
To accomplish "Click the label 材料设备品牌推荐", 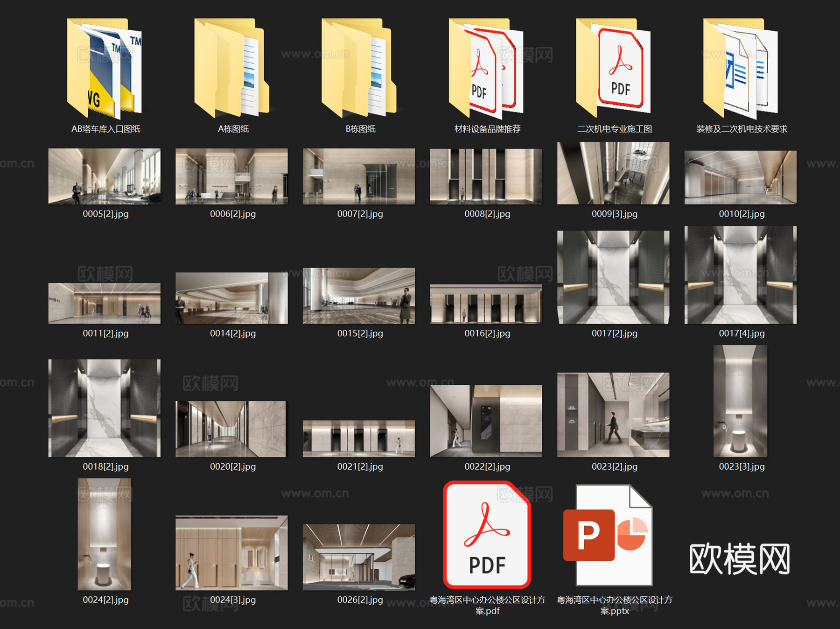I will pyautogui.click(x=488, y=129).
